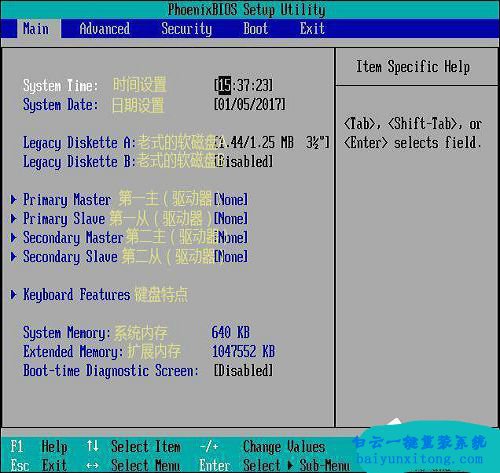Select the highlighted System Time hour field
500x473 pixels.
click(x=225, y=85)
